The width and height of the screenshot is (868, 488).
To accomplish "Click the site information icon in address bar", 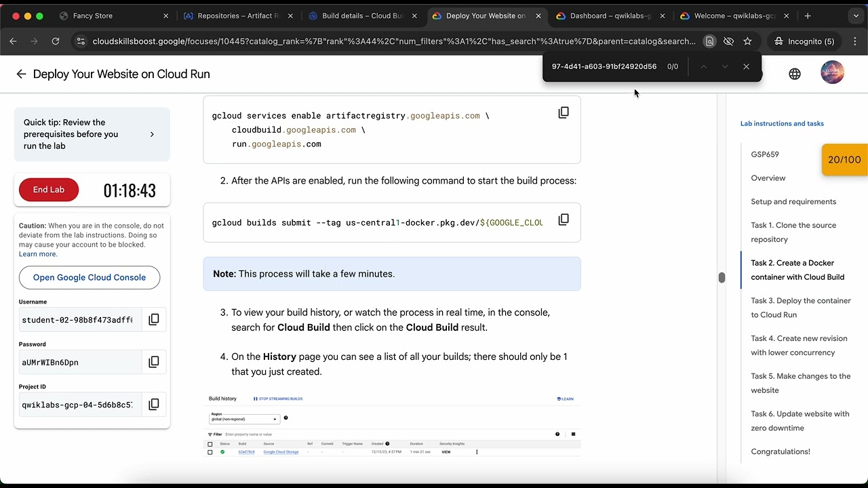I will [x=80, y=41].
